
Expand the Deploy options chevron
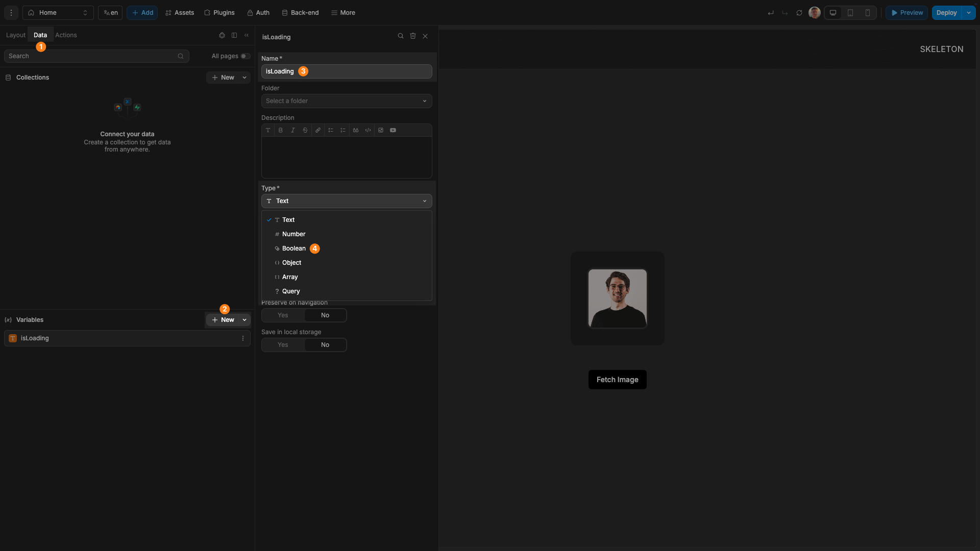(x=969, y=13)
